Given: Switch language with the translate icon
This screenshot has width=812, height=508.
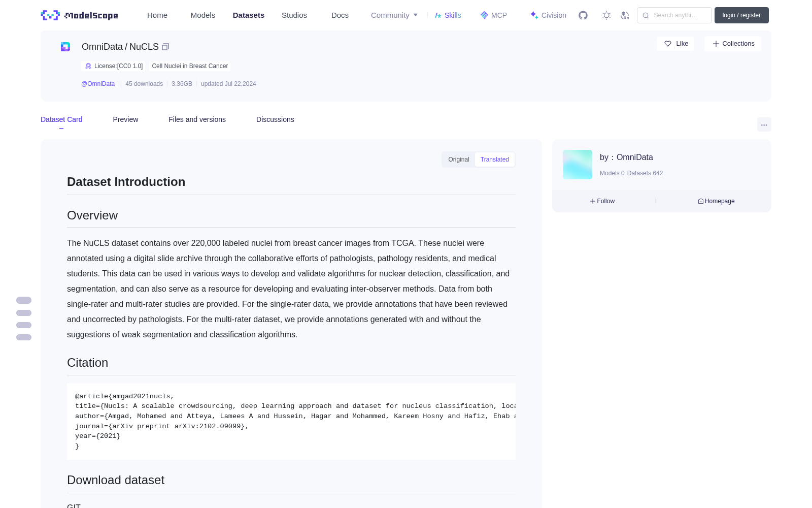Looking at the screenshot, I should click(x=625, y=15).
